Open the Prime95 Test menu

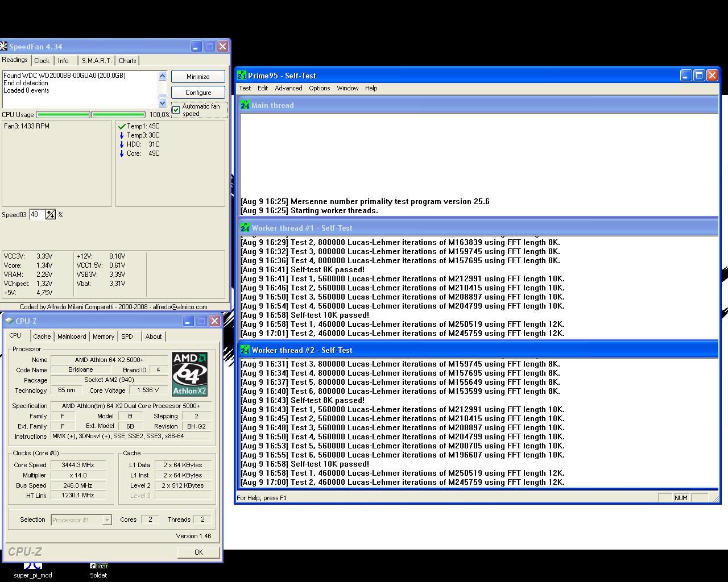(x=245, y=88)
